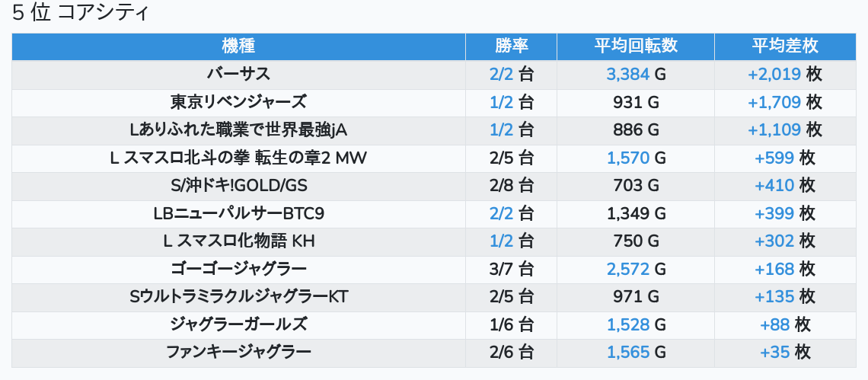Click the +2,019 枚 difference value
This screenshot has height=380, width=868.
click(x=784, y=74)
